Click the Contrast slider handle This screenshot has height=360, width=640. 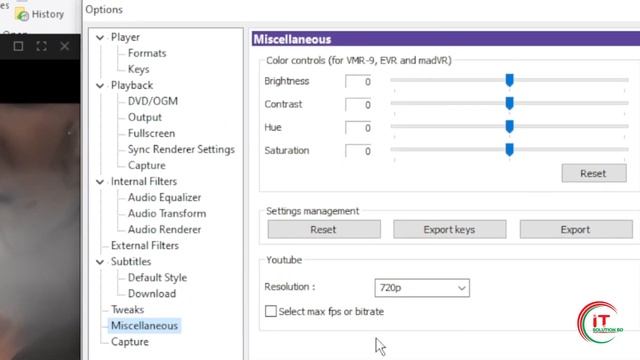tap(509, 103)
